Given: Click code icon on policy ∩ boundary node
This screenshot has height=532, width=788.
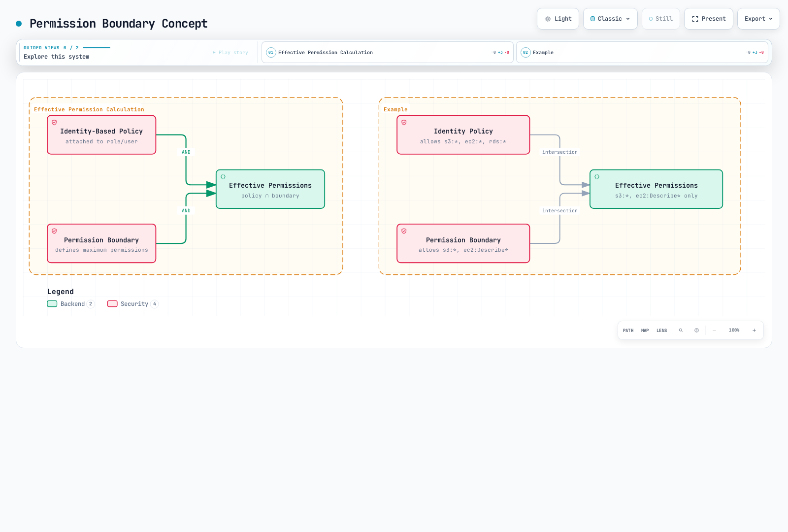Looking at the screenshot, I should (x=223, y=177).
